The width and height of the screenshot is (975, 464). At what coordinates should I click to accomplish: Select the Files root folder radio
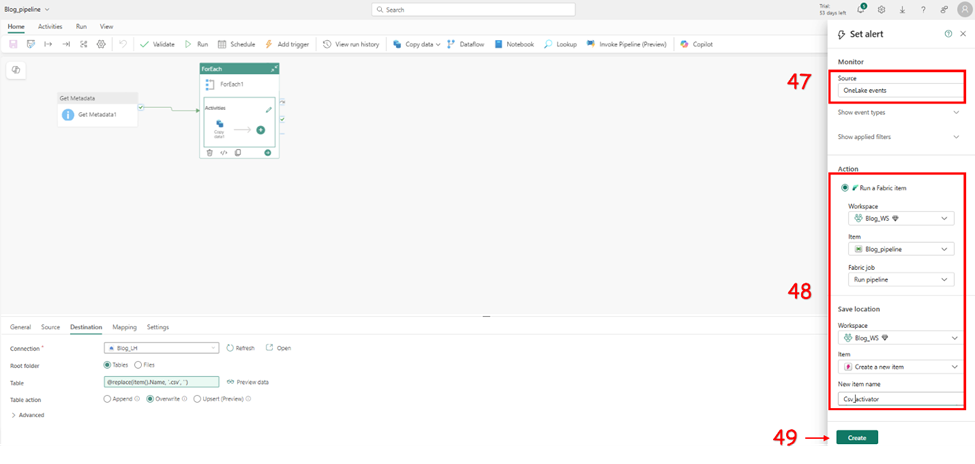[x=138, y=365]
